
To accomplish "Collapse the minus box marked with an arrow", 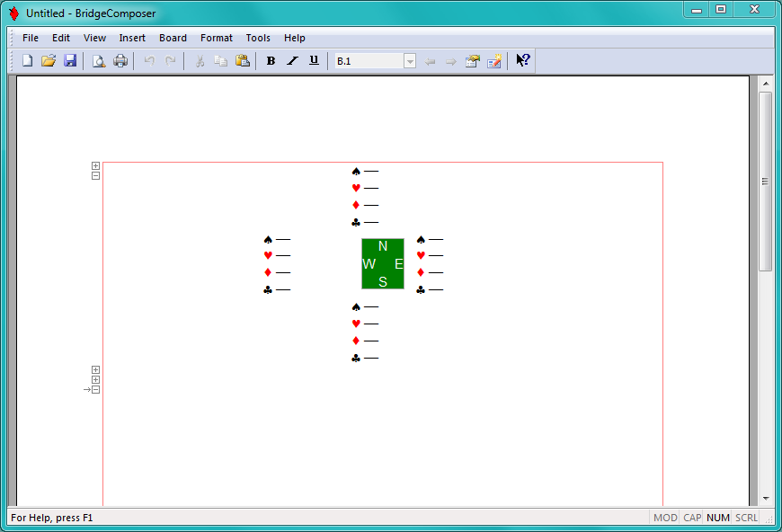I will tap(95, 389).
